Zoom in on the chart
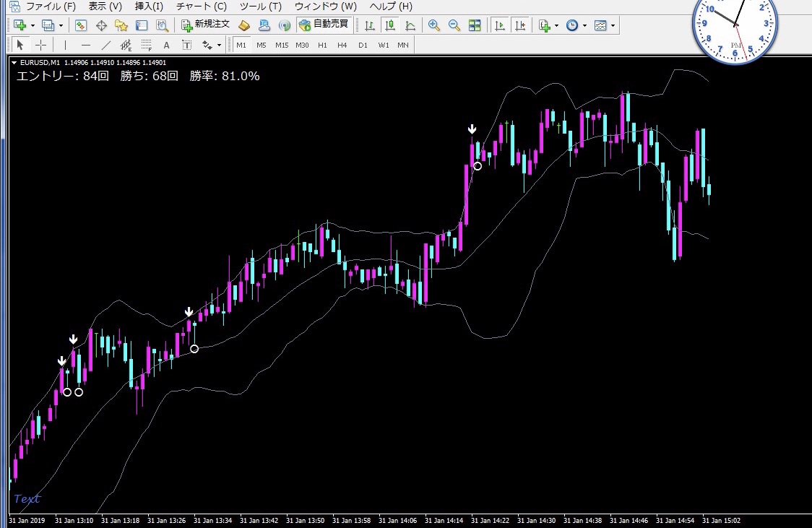 [433, 25]
